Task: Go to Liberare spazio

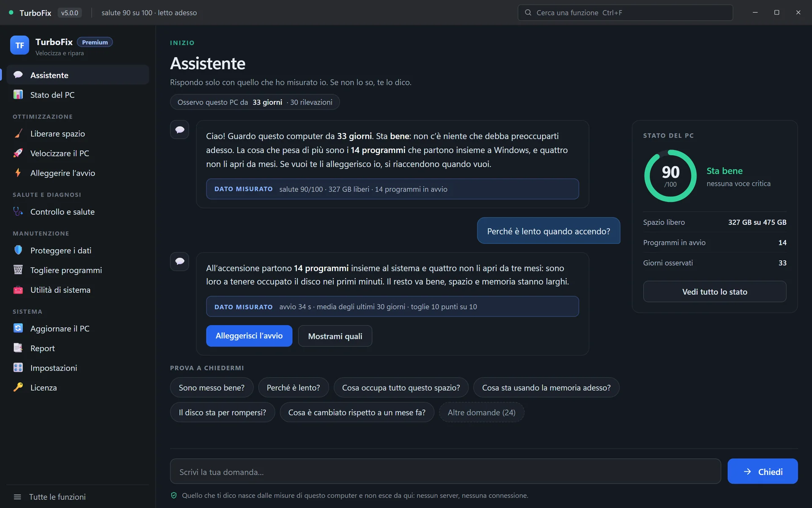Action: (78, 134)
